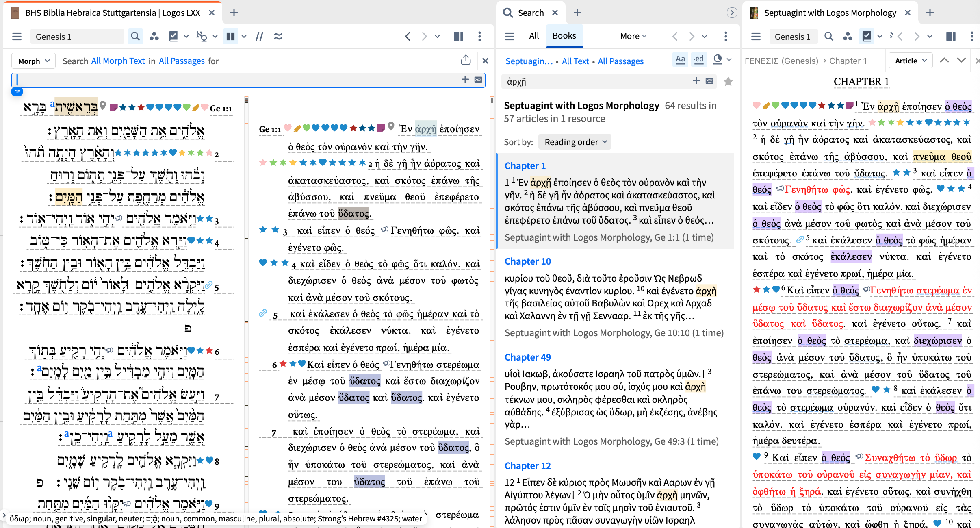Expand the Morph search type dropdown
Viewport: 980px width, 528px height.
(34, 61)
